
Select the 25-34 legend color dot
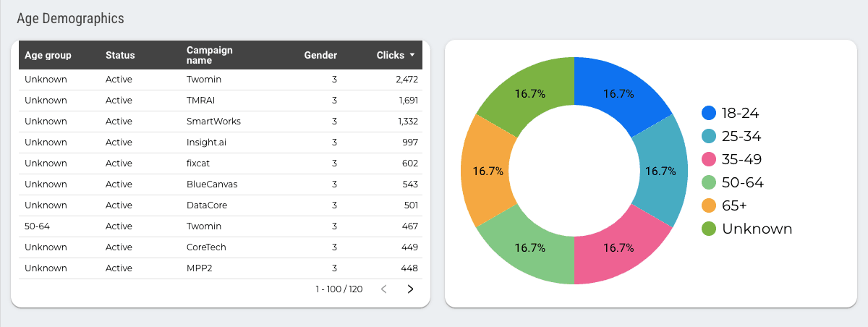coord(709,136)
